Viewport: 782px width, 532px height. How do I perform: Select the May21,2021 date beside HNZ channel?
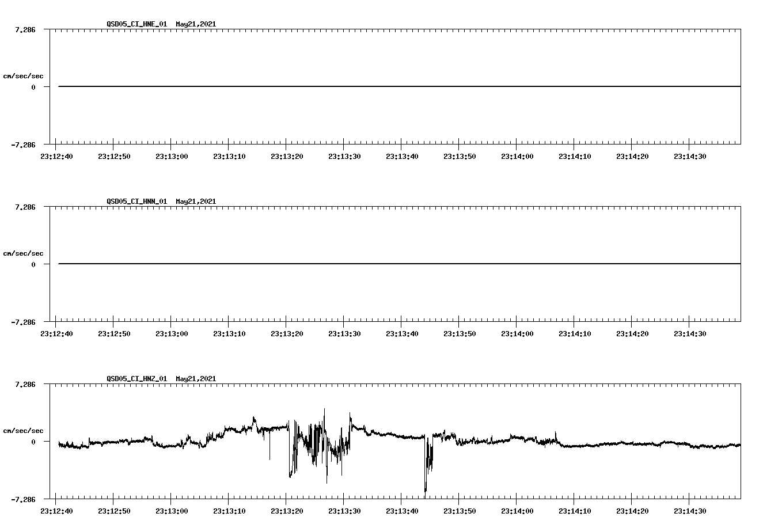(x=195, y=379)
